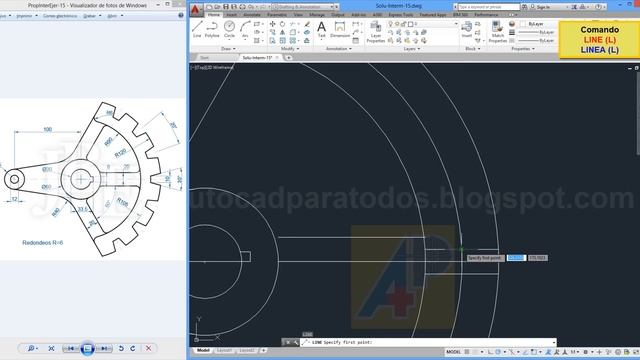Expand the Block panel

(473, 49)
